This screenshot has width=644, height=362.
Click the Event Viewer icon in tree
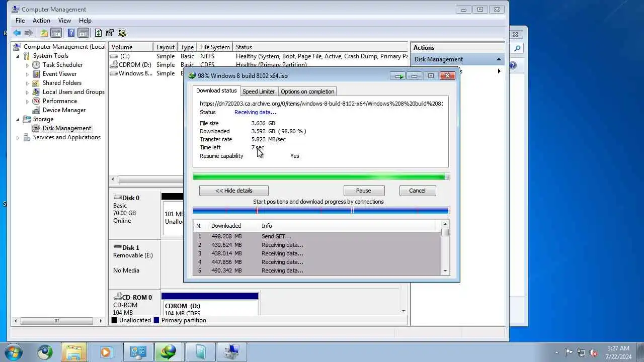(x=36, y=74)
